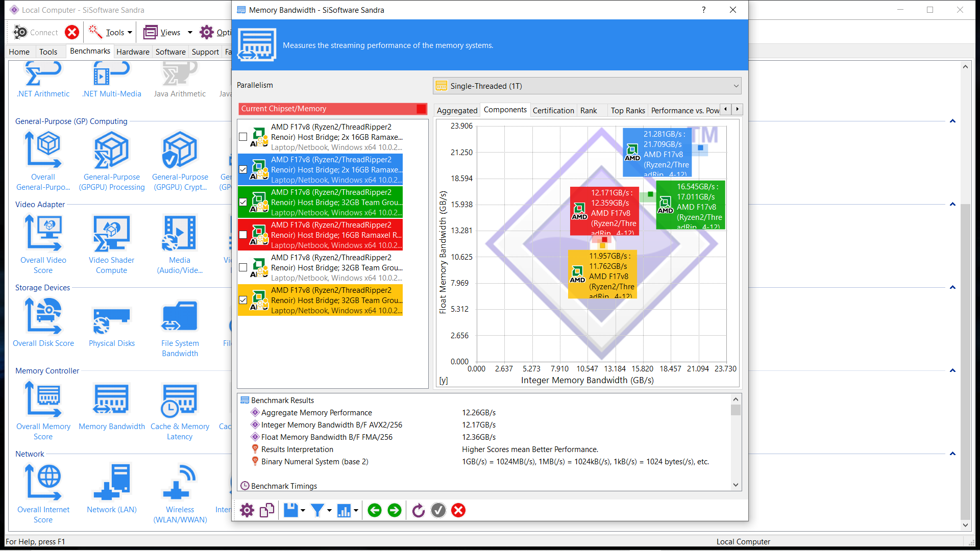The width and height of the screenshot is (980, 551).
Task: Click the save floppy disk icon
Action: pos(290,510)
